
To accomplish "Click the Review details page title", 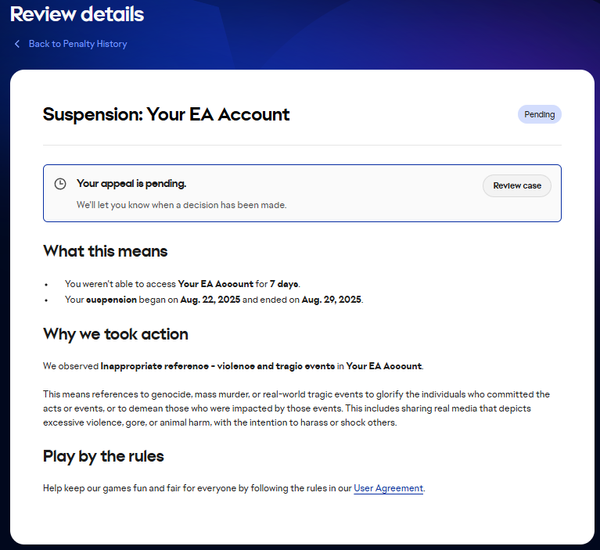I will [77, 15].
